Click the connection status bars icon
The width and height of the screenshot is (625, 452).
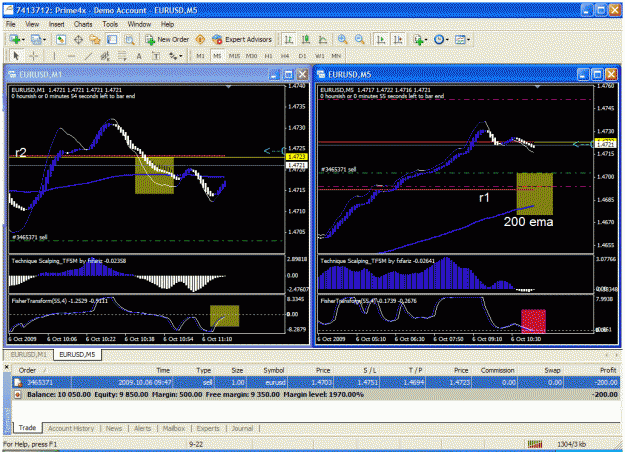(x=535, y=444)
